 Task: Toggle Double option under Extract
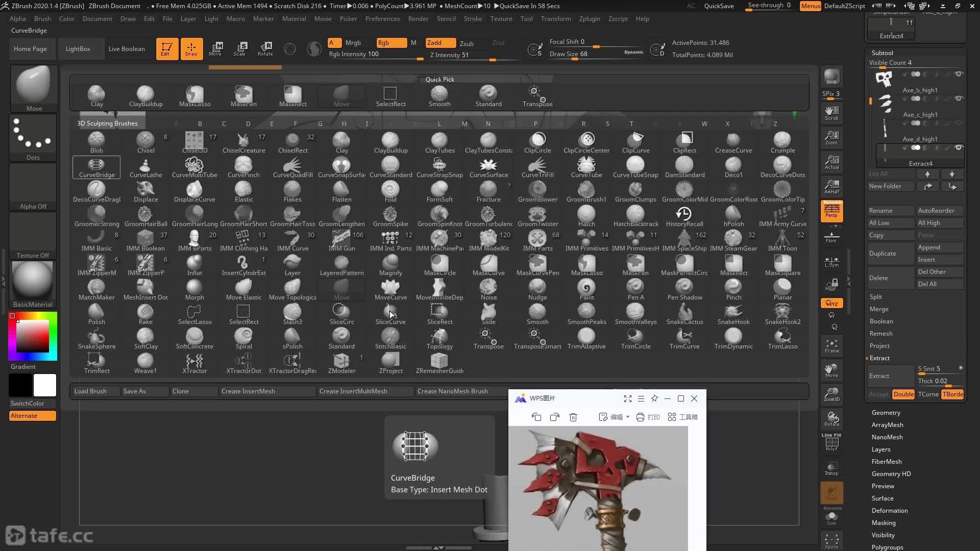coord(903,394)
